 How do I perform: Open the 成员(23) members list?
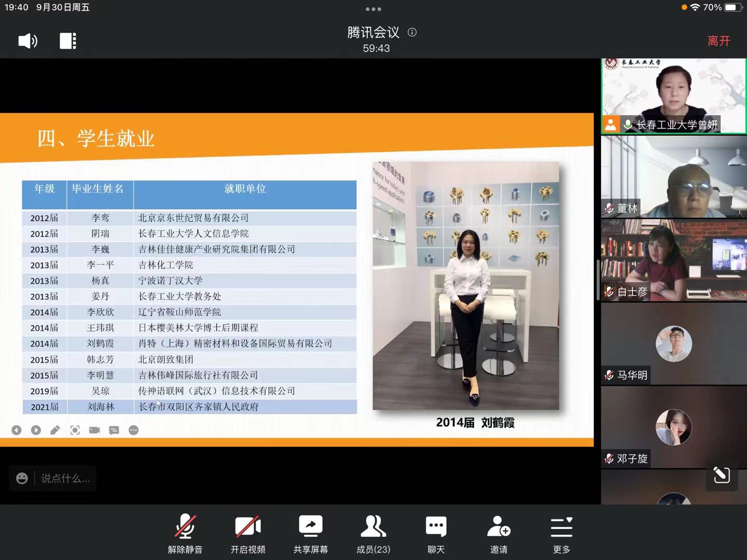click(x=373, y=534)
